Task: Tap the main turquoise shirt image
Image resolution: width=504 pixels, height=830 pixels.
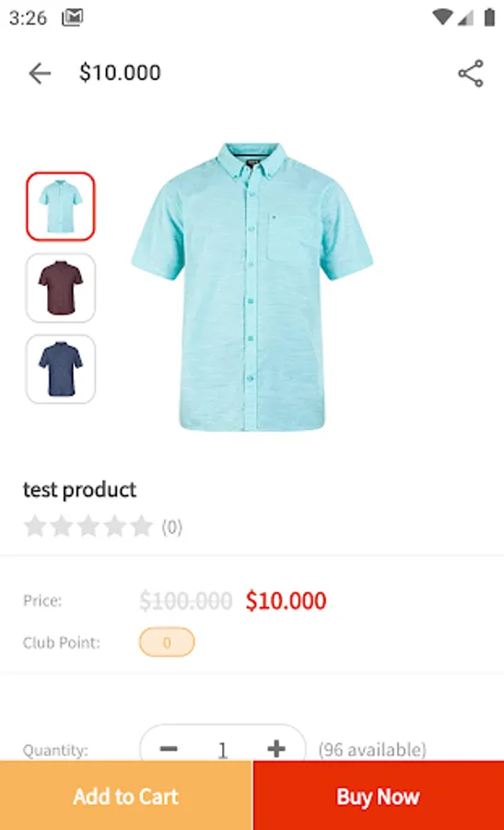Action: click(x=252, y=287)
